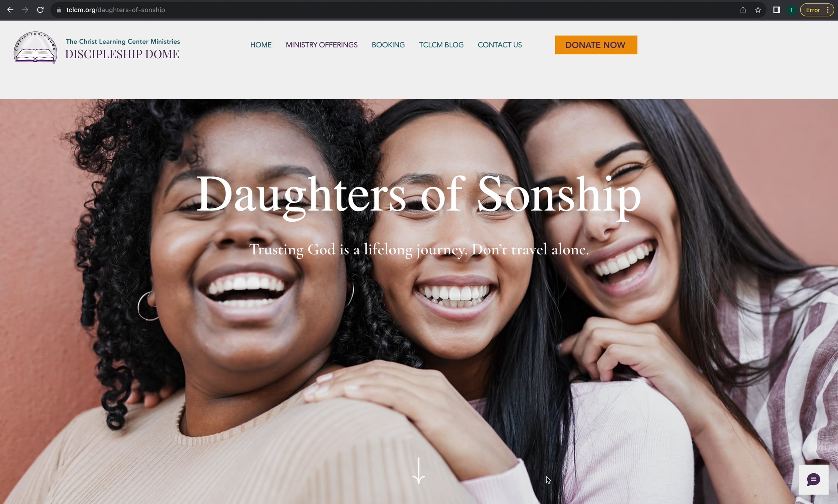
Task: Open the MINISTRY OFFERINGS menu
Action: pyautogui.click(x=322, y=45)
